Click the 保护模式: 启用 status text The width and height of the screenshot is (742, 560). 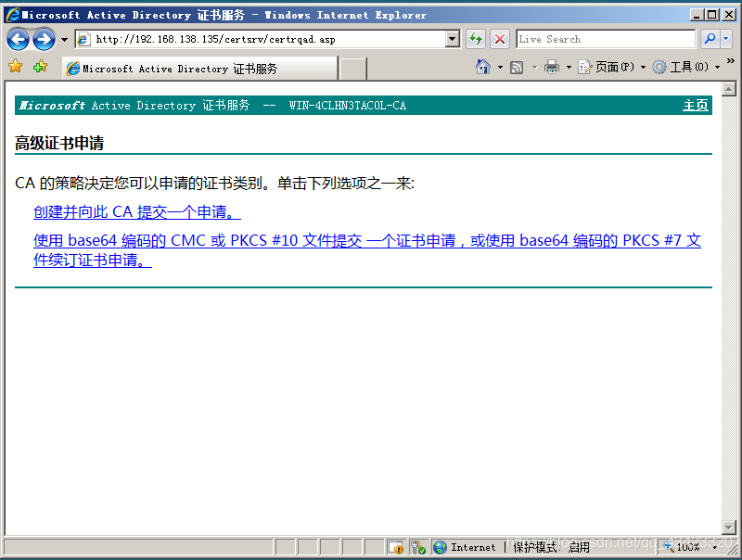tap(551, 547)
